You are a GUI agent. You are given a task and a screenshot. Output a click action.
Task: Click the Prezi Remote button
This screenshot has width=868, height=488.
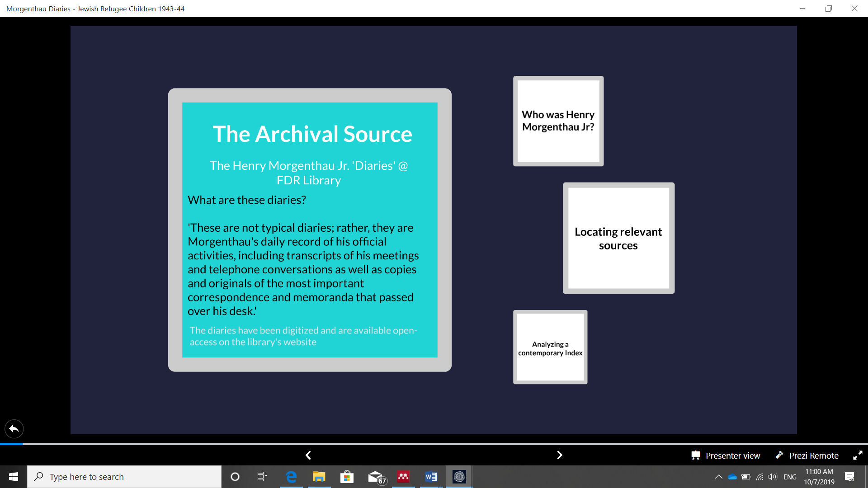point(807,455)
